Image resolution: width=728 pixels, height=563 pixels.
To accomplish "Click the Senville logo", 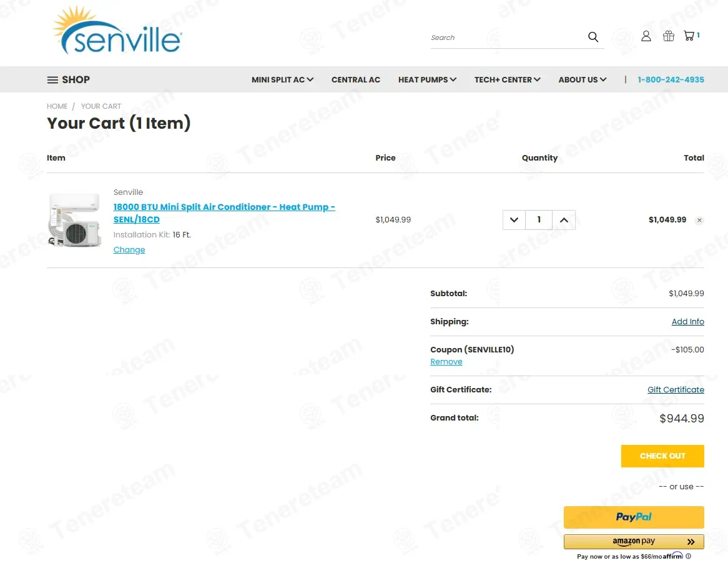I will [x=117, y=31].
